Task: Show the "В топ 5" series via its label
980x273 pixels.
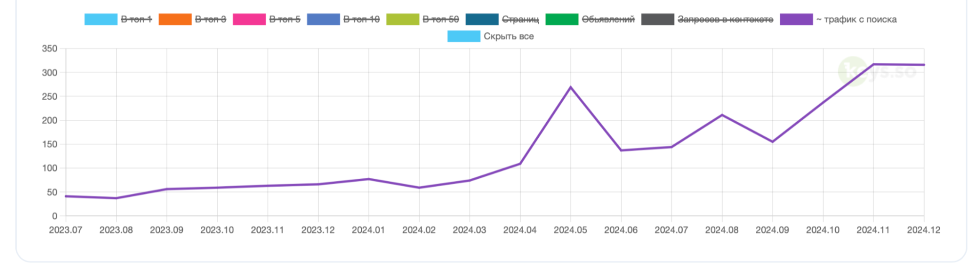Action: click(x=285, y=20)
